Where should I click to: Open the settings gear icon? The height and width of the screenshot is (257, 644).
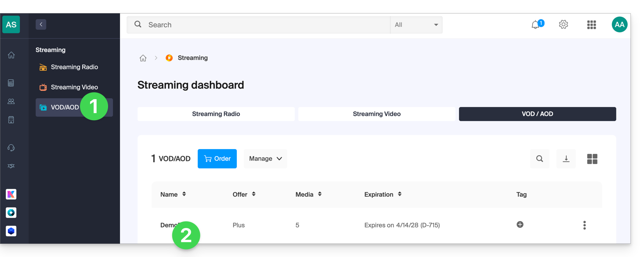[x=564, y=25]
